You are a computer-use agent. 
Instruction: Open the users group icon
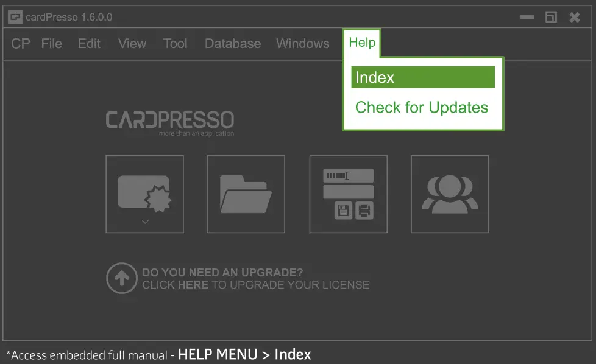[450, 194]
